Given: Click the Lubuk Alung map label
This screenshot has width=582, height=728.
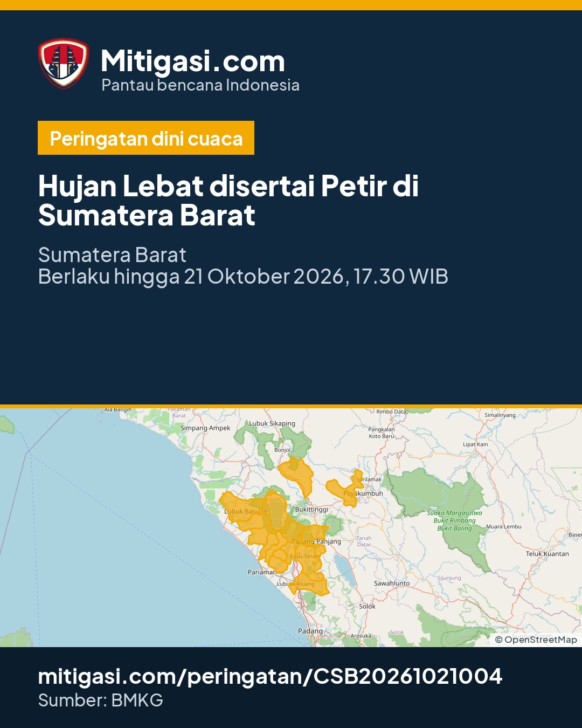Looking at the screenshot, I should coord(296,584).
